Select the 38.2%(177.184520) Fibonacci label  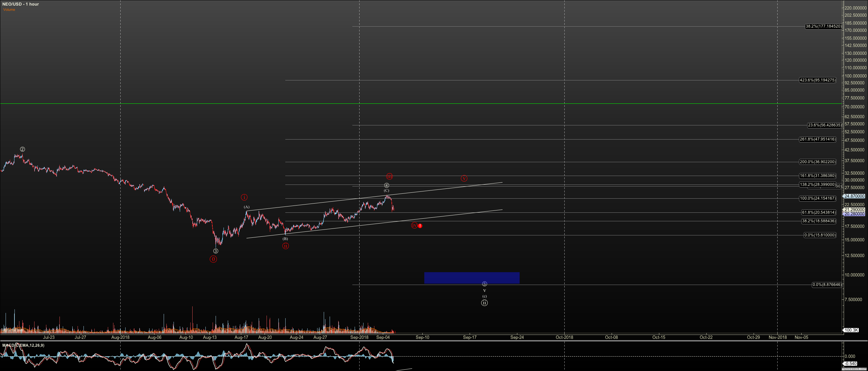point(823,26)
